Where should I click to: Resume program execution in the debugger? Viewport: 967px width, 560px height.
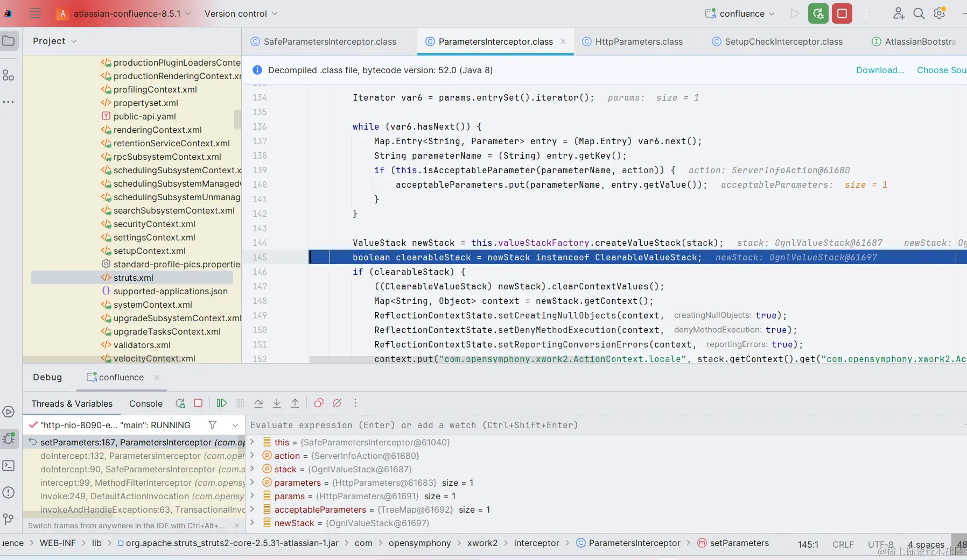click(x=221, y=403)
